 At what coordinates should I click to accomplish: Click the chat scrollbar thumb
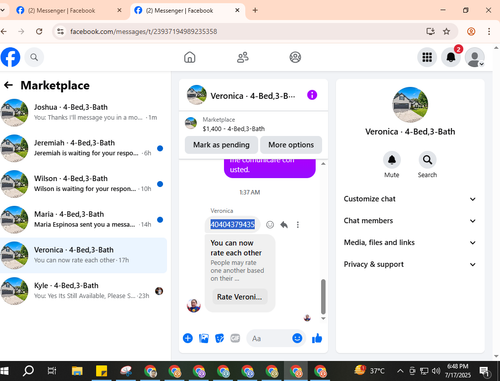(323, 297)
